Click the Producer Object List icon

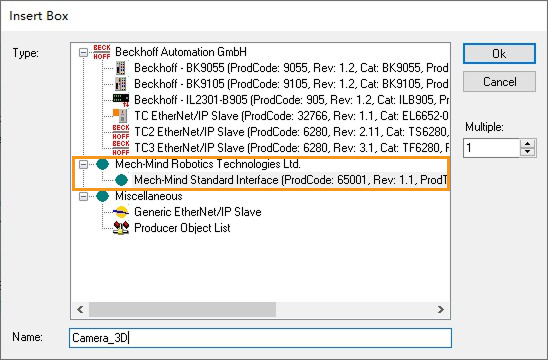[x=121, y=228]
